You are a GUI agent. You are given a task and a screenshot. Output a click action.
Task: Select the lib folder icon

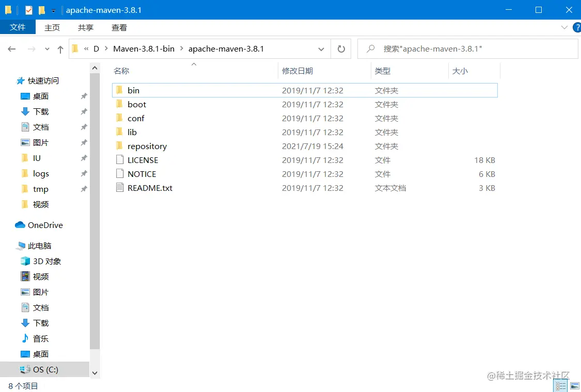tap(119, 132)
